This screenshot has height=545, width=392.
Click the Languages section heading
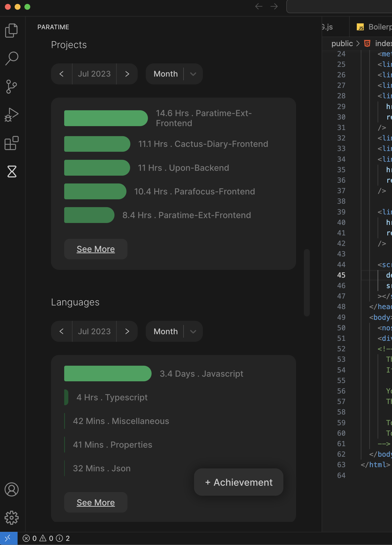75,302
